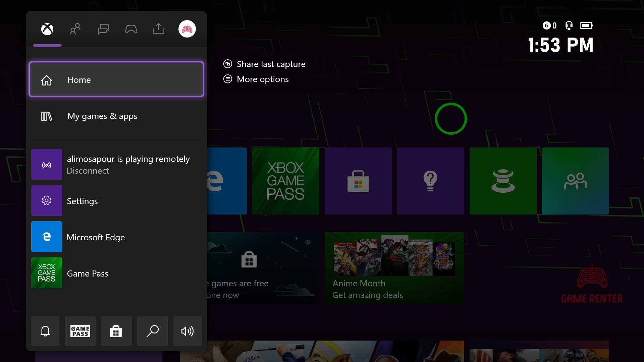The image size is (644, 362).
Task: Open the Edge tile on the dashboard
Action: coord(227,181)
